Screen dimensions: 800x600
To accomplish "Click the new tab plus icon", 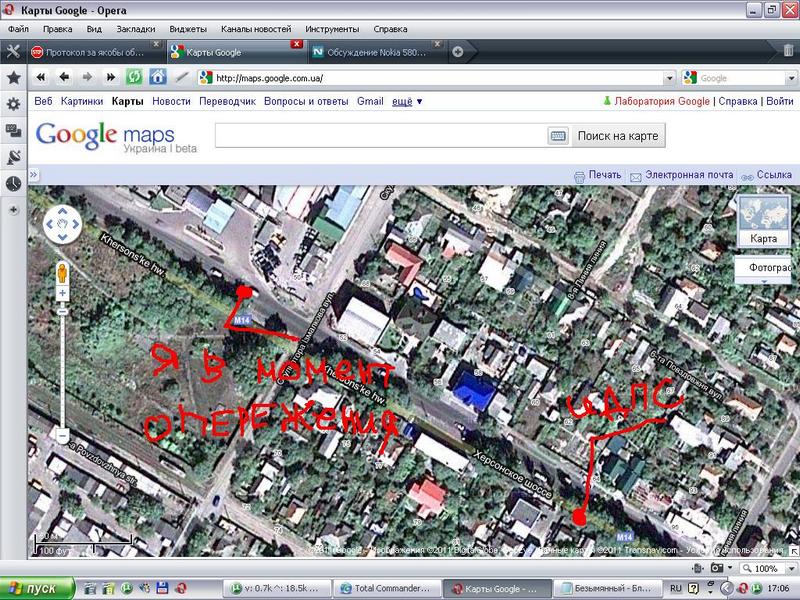I will [458, 52].
